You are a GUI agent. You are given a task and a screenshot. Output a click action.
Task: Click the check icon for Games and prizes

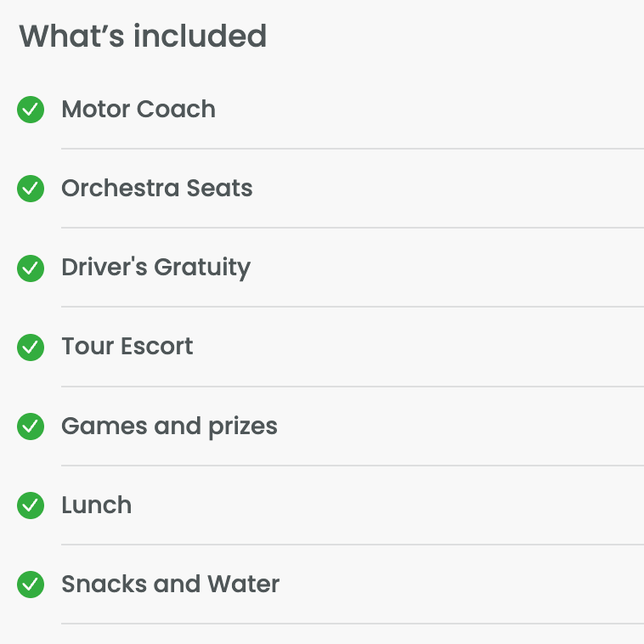click(x=31, y=427)
